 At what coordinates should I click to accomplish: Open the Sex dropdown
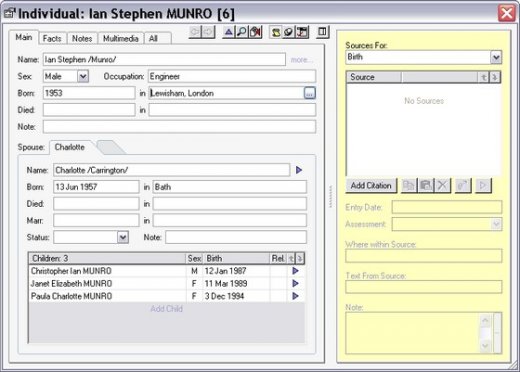(83, 76)
